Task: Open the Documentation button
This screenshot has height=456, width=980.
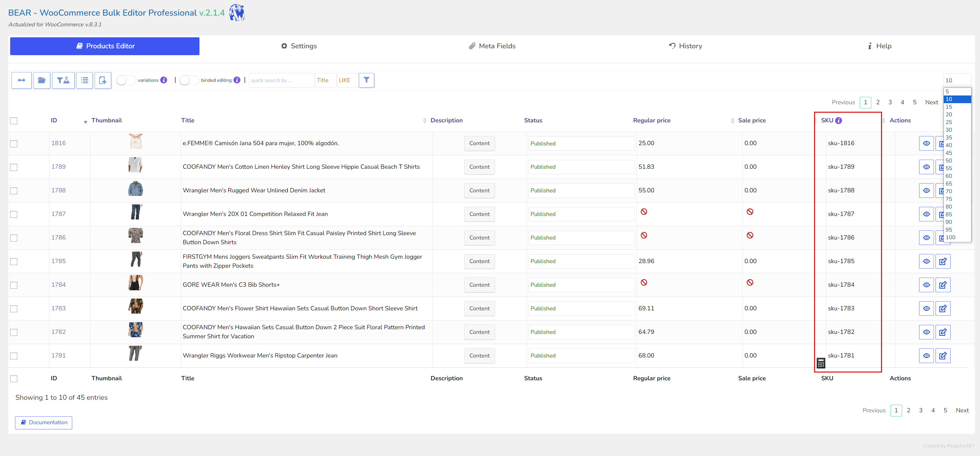Action: pos(44,423)
